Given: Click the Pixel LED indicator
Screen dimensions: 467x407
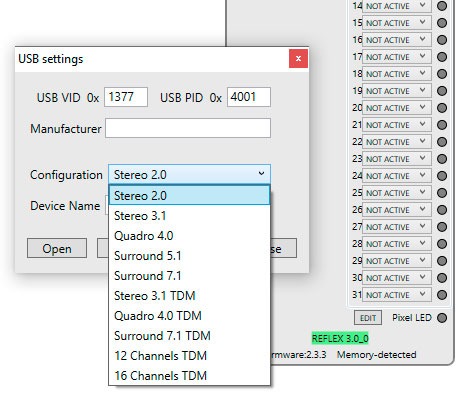Looking at the screenshot, I should tap(442, 318).
